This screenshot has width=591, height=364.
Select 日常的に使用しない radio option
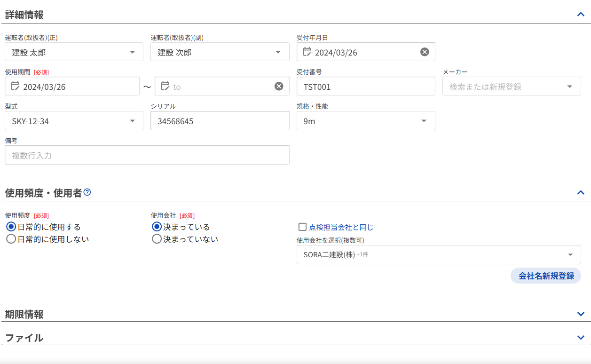pos(11,239)
